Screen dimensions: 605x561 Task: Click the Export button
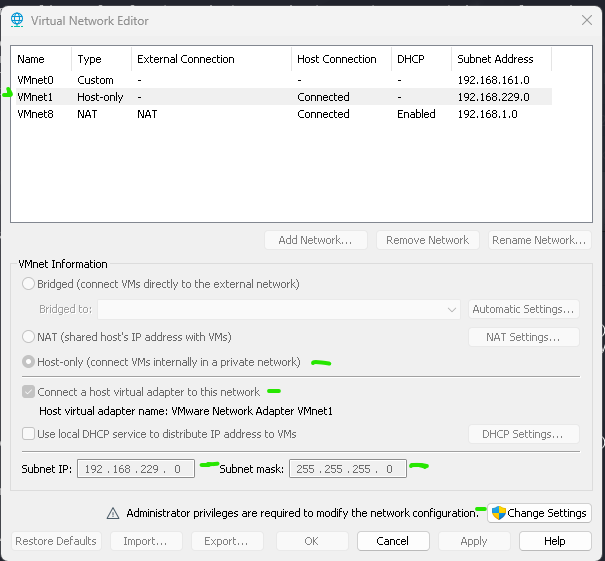pos(227,541)
